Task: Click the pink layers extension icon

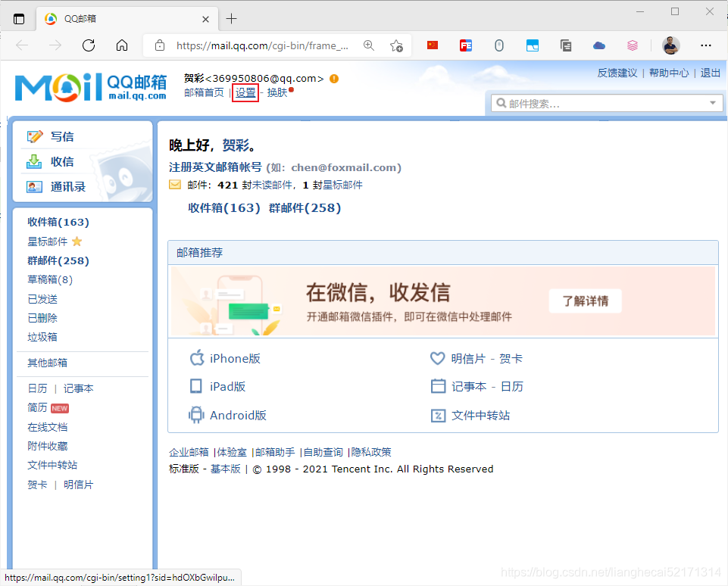Action: click(633, 45)
